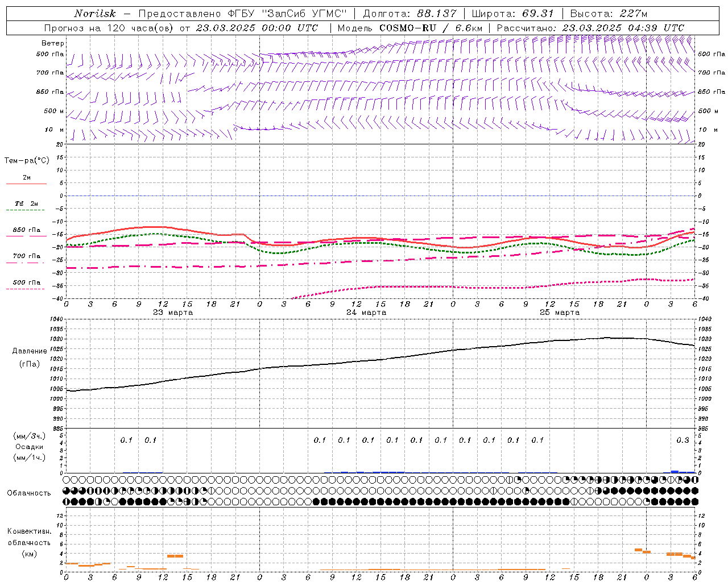Click the "Долгота: 88.137" header field

pos(409,14)
